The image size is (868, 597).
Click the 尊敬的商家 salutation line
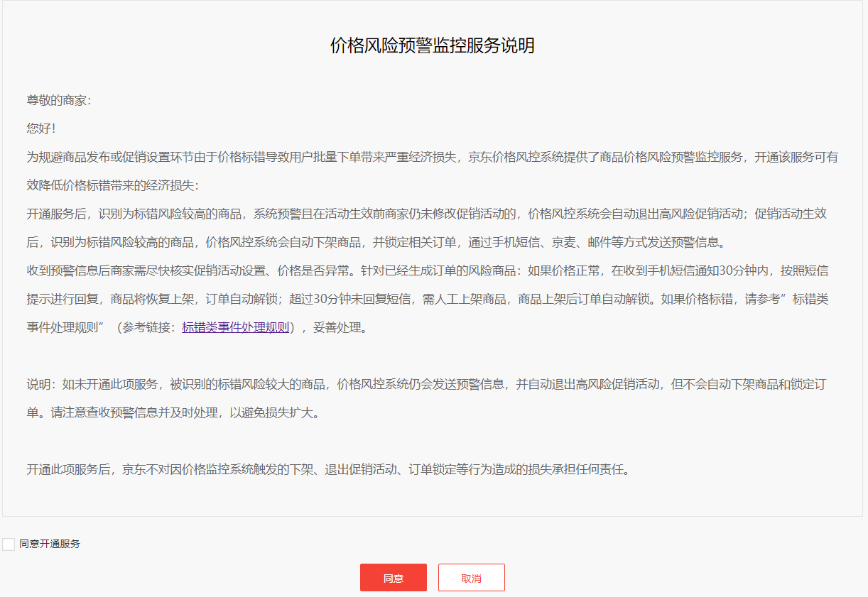(x=59, y=100)
